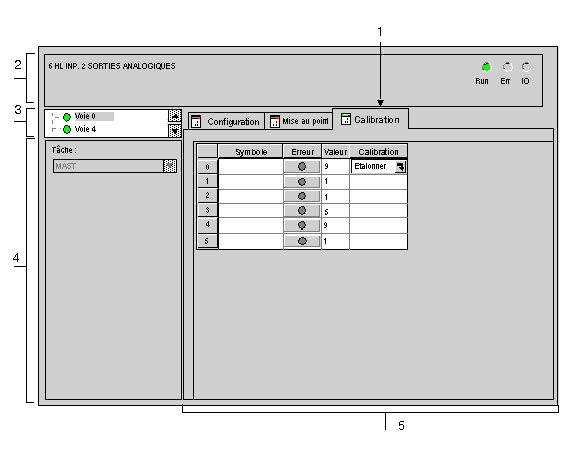570x456 pixels.
Task: Click down arrow of channel list
Action: [175, 131]
